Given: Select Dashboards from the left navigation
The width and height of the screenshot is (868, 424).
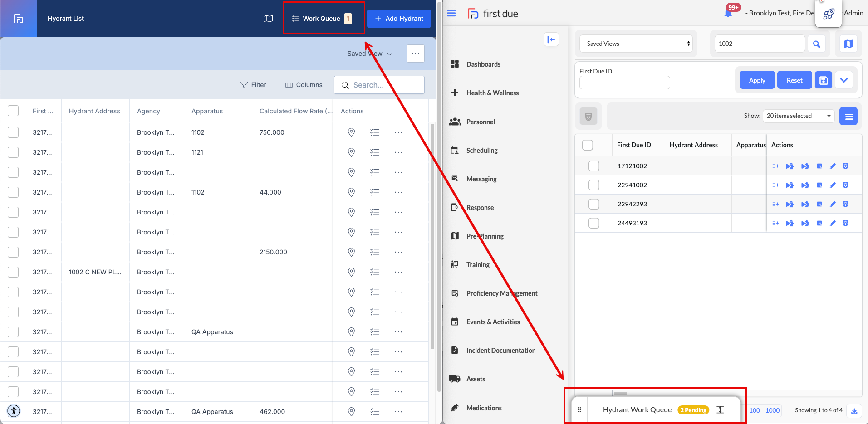Looking at the screenshot, I should [x=483, y=64].
